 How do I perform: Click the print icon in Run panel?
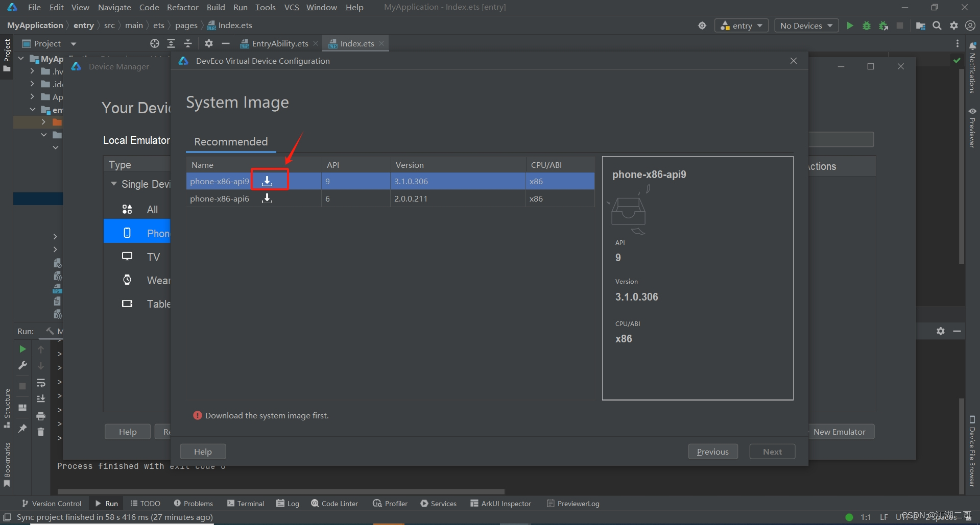(x=41, y=416)
